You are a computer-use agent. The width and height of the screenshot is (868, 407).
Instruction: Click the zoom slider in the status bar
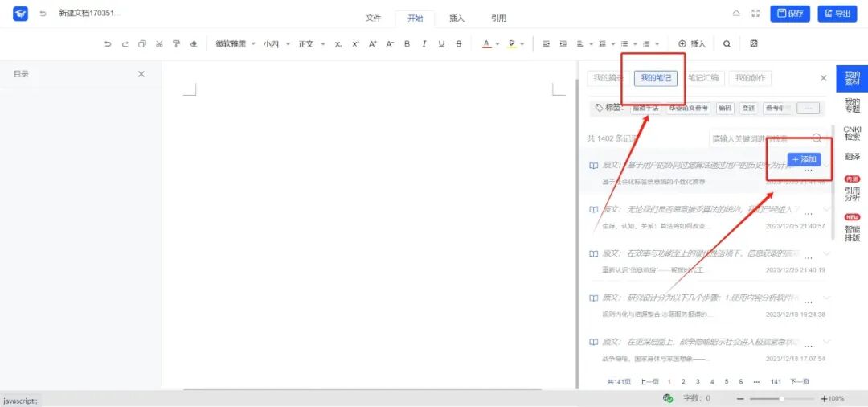pyautogui.click(x=782, y=399)
